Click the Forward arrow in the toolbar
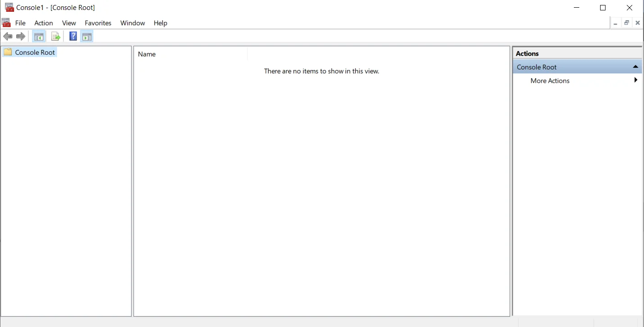The height and width of the screenshot is (327, 644). [20, 37]
